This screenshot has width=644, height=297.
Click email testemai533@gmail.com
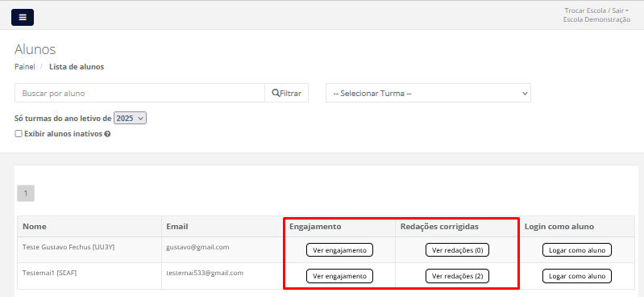point(205,273)
